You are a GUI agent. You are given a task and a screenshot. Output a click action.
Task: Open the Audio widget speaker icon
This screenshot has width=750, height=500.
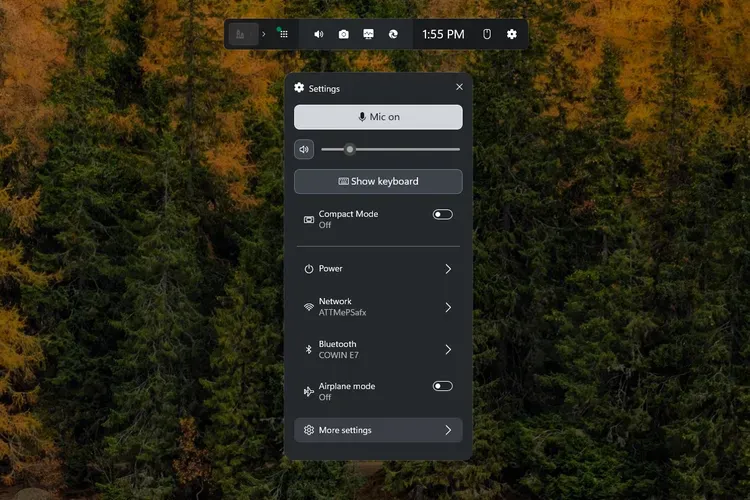pos(319,34)
